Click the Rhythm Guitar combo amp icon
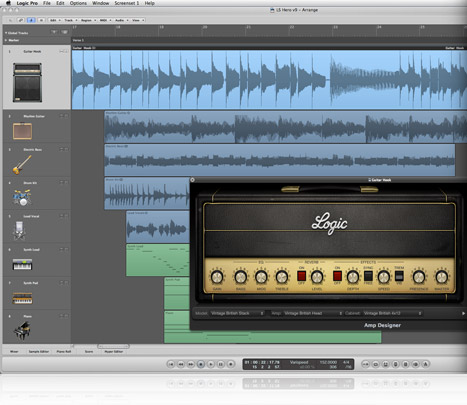Viewport: 467px width, 405px height. click(22, 131)
